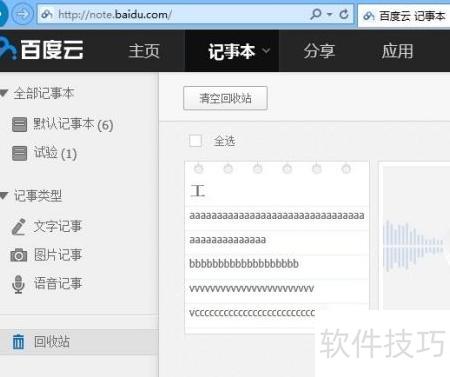Open 应用 in the top navigation

coord(397,51)
